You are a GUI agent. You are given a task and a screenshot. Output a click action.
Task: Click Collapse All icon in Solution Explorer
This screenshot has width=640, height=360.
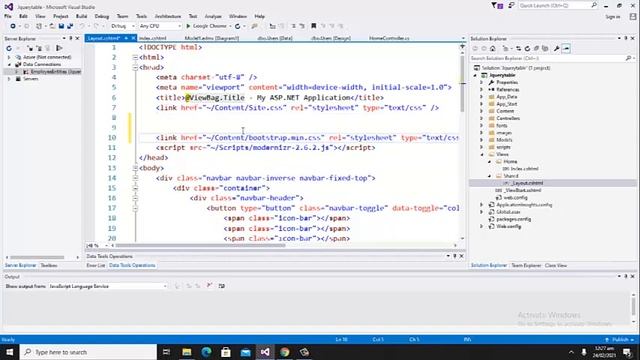(536, 49)
